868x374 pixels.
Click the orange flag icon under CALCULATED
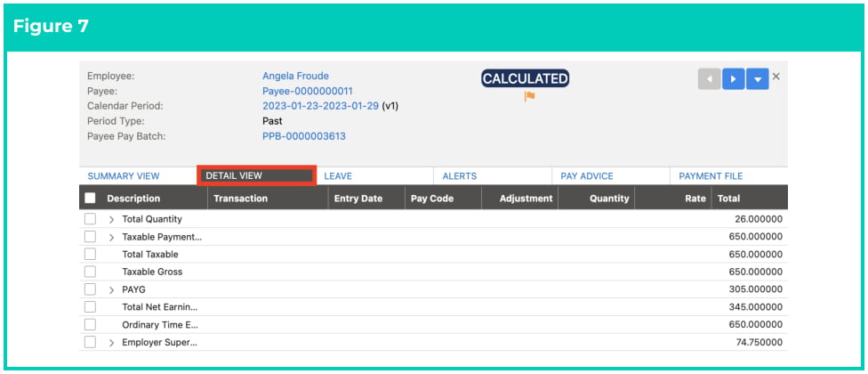pos(530,96)
